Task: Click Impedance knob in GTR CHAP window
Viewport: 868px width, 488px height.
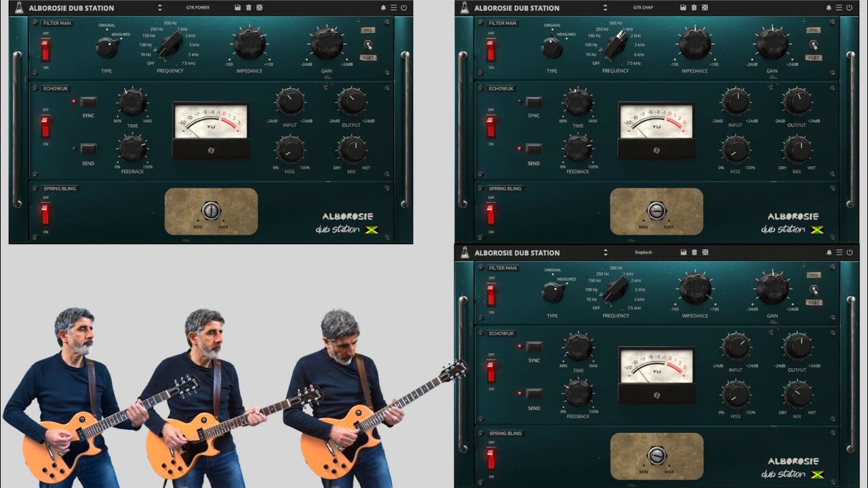Action: 696,43
